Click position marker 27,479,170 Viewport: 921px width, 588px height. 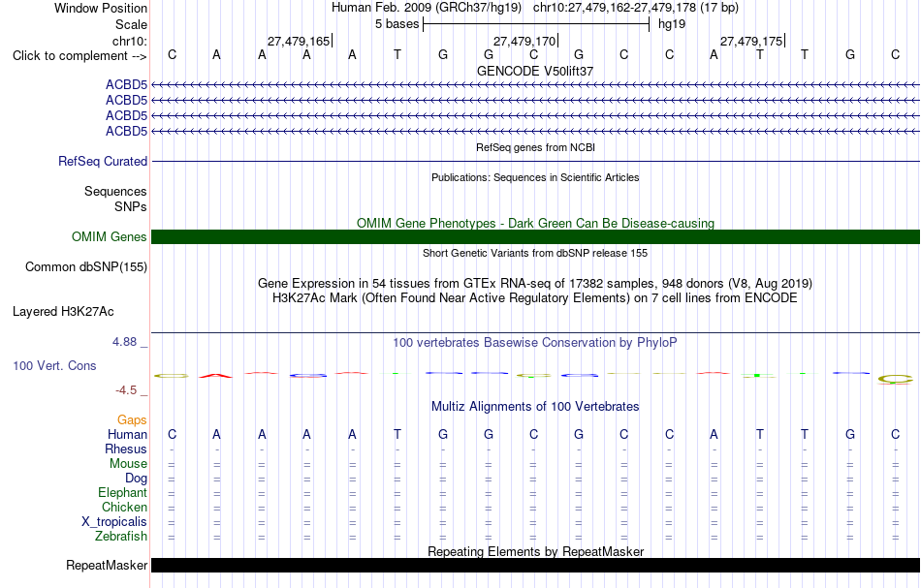[524, 41]
